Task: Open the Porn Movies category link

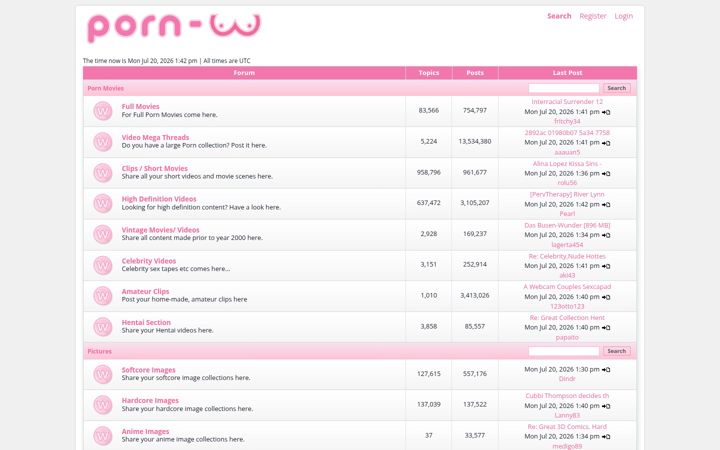Action: click(106, 88)
